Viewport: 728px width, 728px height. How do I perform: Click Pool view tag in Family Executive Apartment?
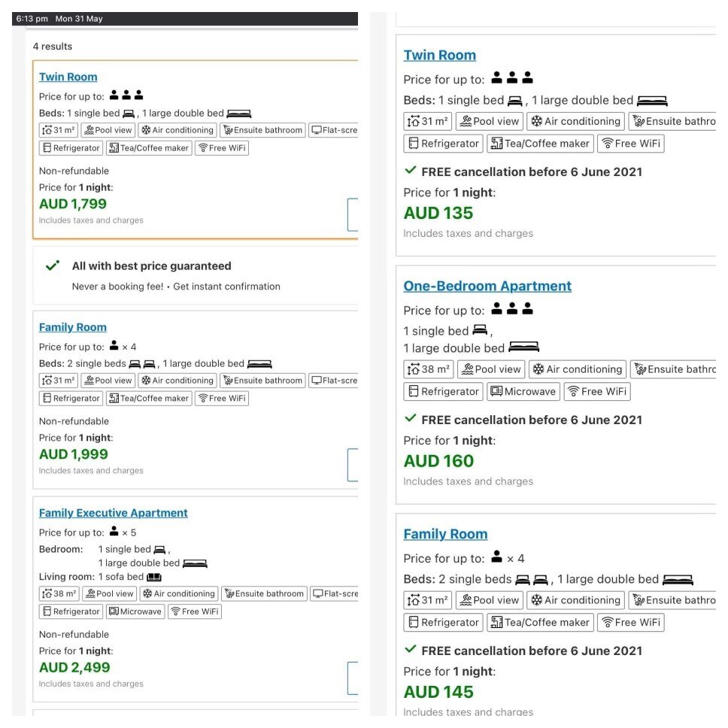108,593
